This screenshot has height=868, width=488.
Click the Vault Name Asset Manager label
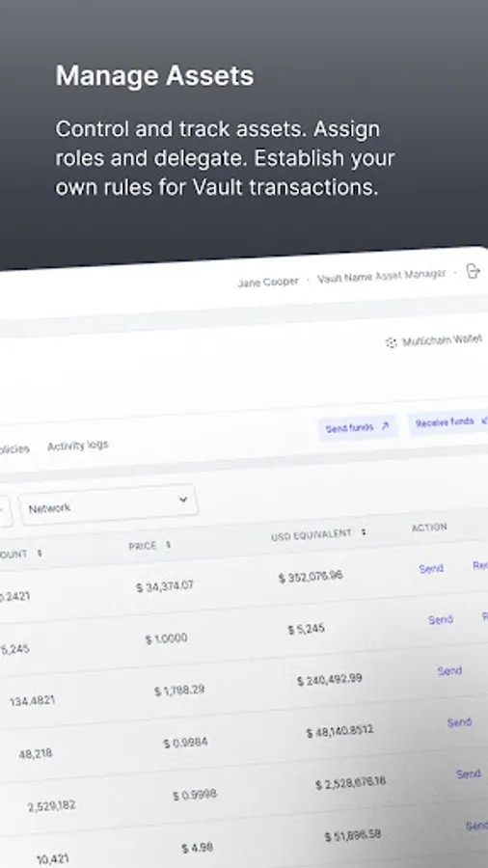point(382,276)
